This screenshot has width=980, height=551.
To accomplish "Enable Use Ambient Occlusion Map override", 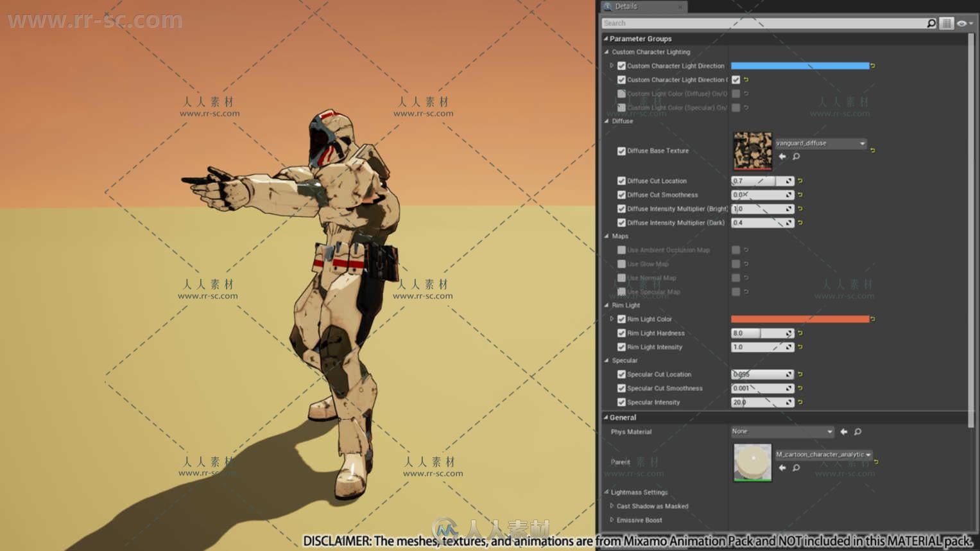I will [621, 250].
